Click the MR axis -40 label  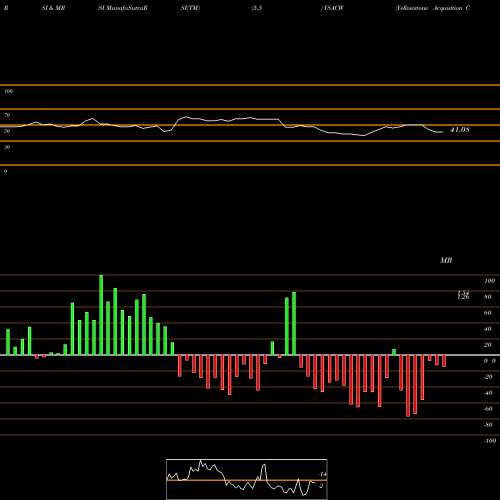click(488, 393)
